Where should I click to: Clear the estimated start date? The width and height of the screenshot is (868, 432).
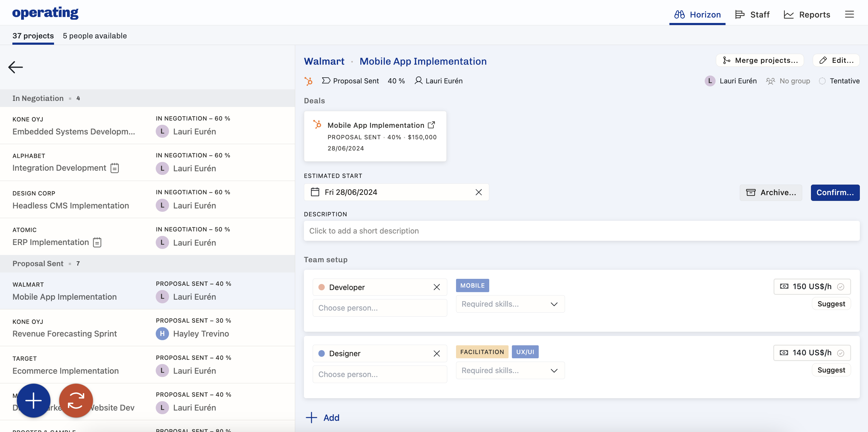[478, 192]
